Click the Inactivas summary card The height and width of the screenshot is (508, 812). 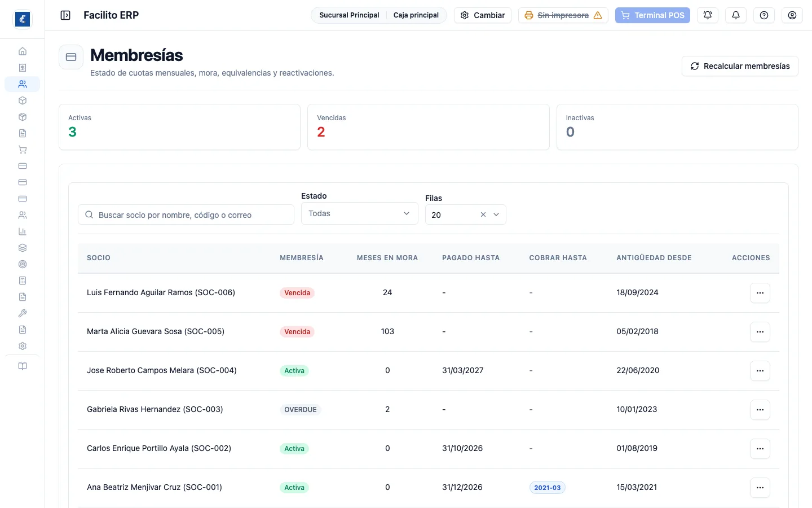pos(677,127)
